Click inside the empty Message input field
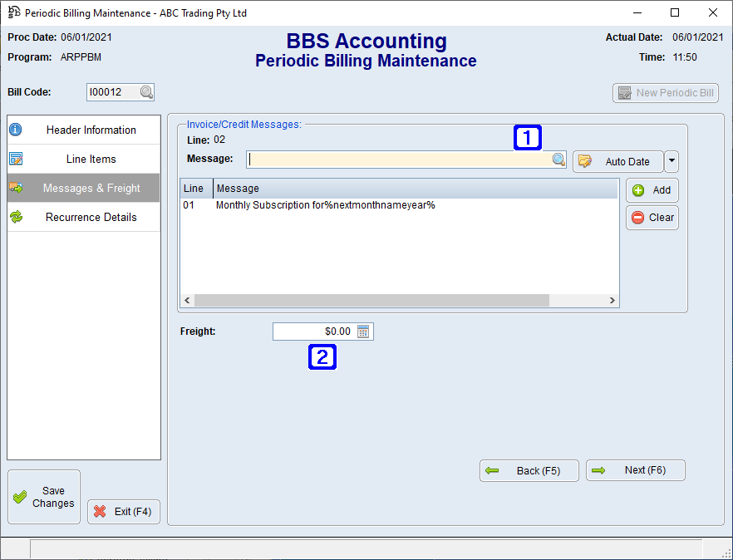The height and width of the screenshot is (560, 733). (x=399, y=159)
